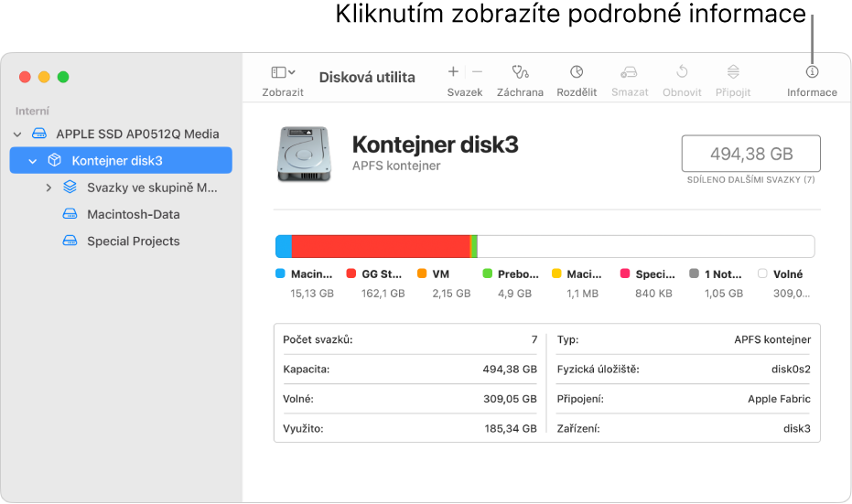Click the red GG St... legend swatch
The image size is (852, 504).
[x=351, y=273]
